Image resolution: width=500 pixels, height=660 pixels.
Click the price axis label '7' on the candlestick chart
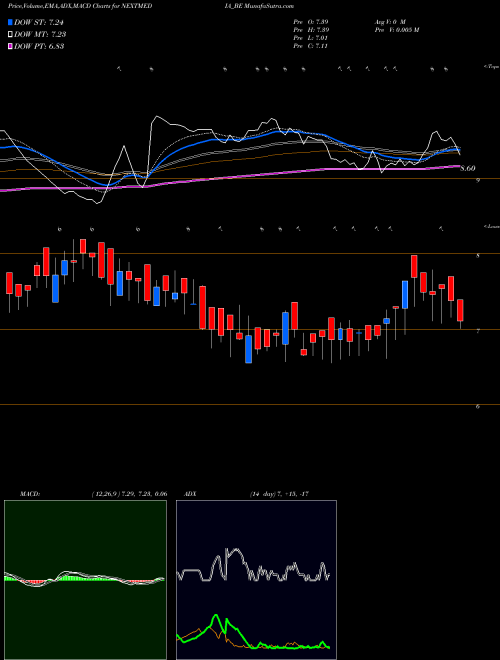tap(478, 331)
